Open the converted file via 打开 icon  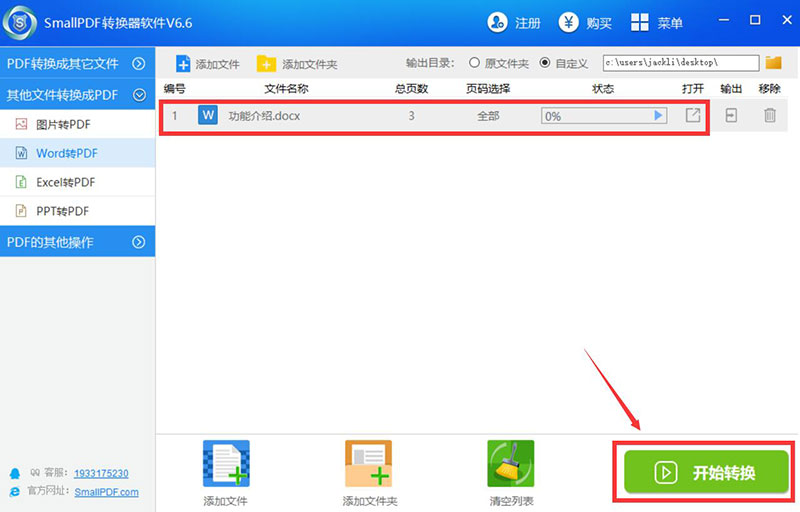[692, 115]
